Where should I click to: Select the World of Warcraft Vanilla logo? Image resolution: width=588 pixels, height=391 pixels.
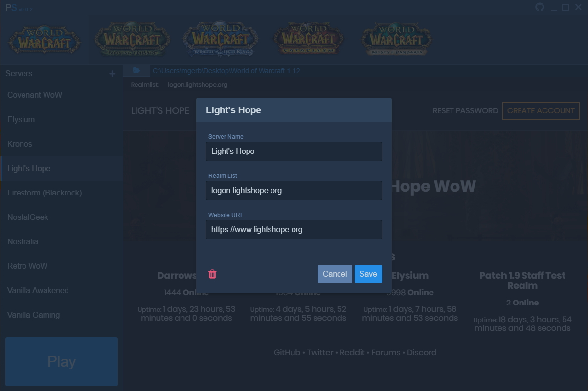[44, 40]
